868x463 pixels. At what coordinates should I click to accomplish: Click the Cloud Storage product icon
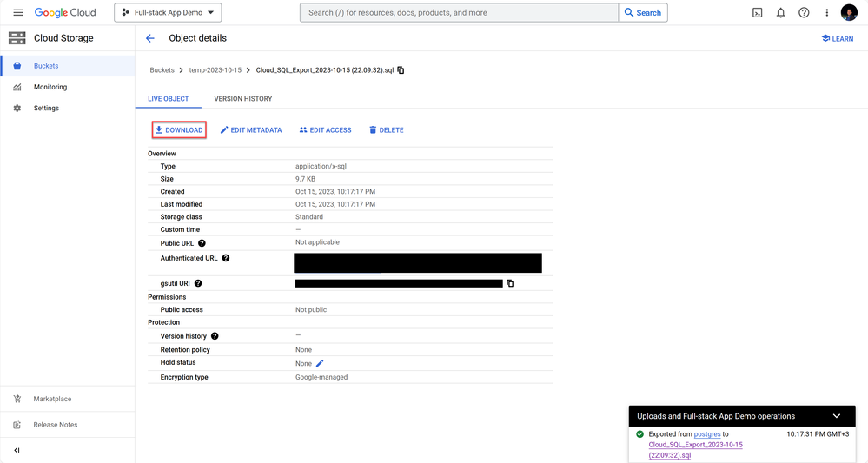pos(17,37)
